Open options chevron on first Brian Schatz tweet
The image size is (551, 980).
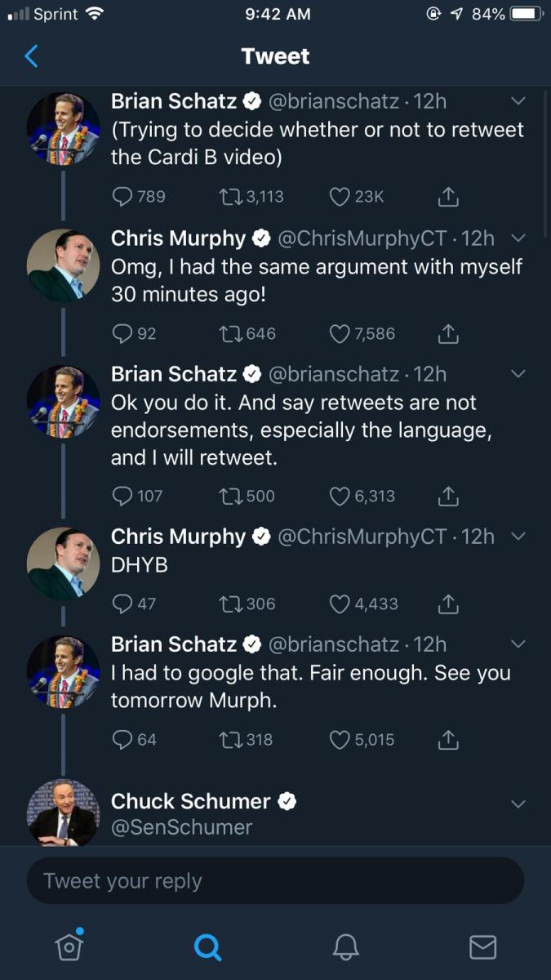(x=518, y=101)
